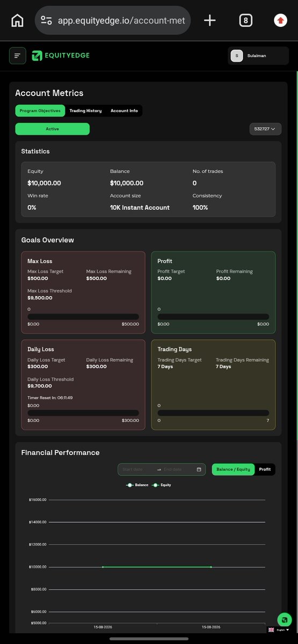Image resolution: width=298 pixels, height=644 pixels.
Task: Click the Timer Reset In countdown
Action: pos(50,398)
